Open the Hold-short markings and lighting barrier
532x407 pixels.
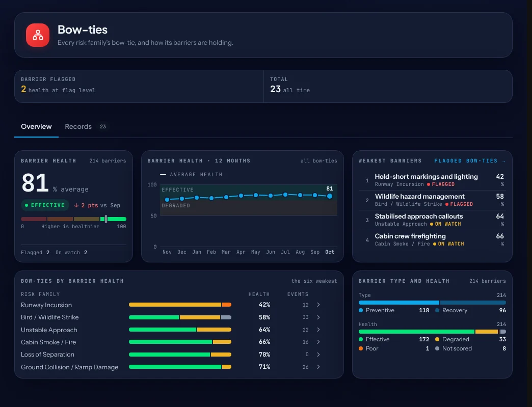432,180
